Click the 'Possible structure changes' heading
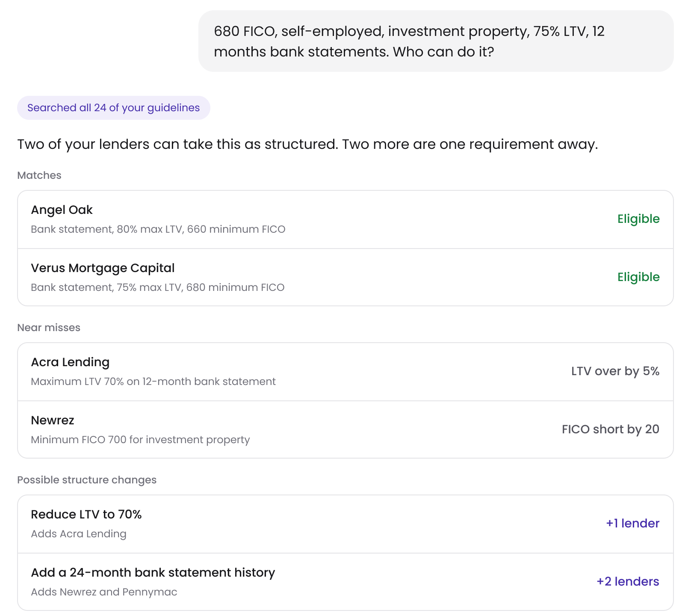 pyautogui.click(x=87, y=480)
